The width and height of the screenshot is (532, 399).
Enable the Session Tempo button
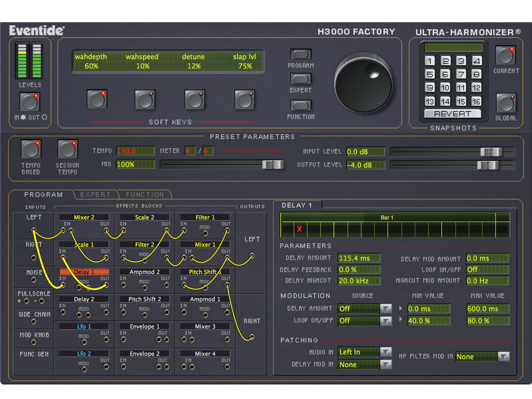click(x=68, y=149)
